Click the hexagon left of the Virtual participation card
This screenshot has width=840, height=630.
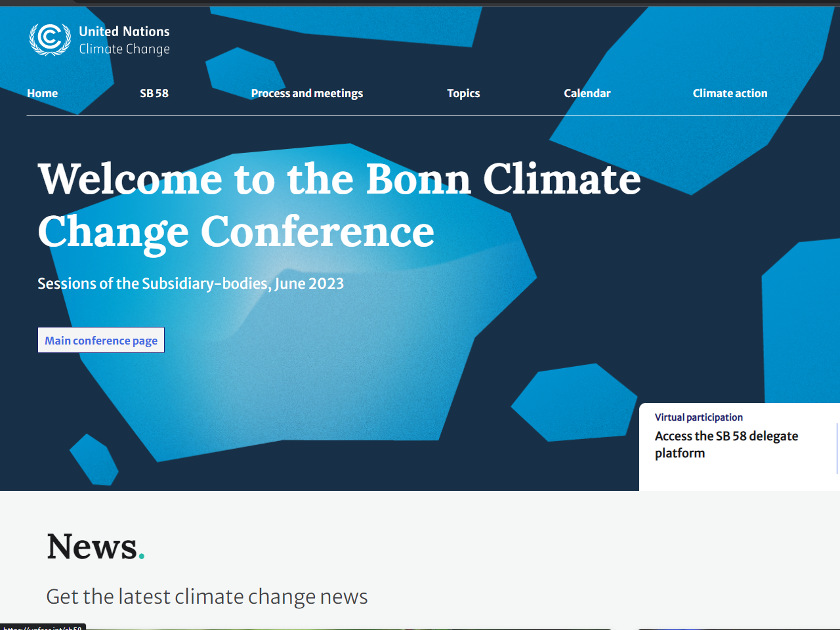[574, 402]
